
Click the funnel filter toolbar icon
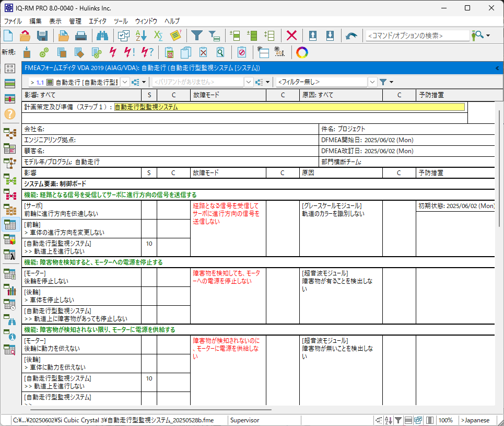click(196, 36)
